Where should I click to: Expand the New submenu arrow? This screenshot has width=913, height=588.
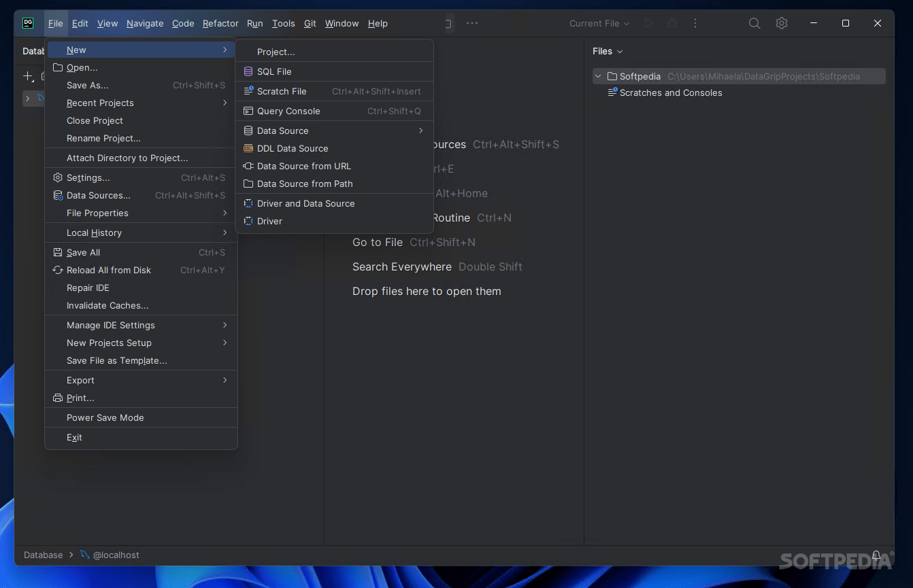tap(225, 50)
